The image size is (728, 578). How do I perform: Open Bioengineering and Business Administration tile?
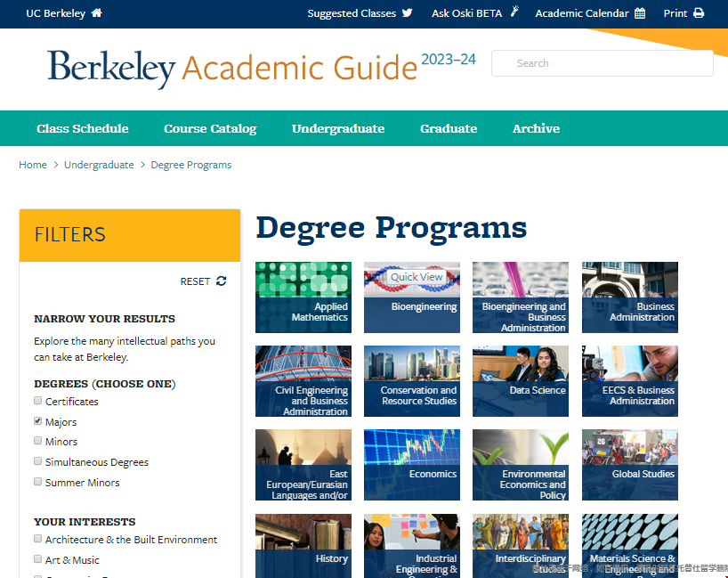[521, 297]
